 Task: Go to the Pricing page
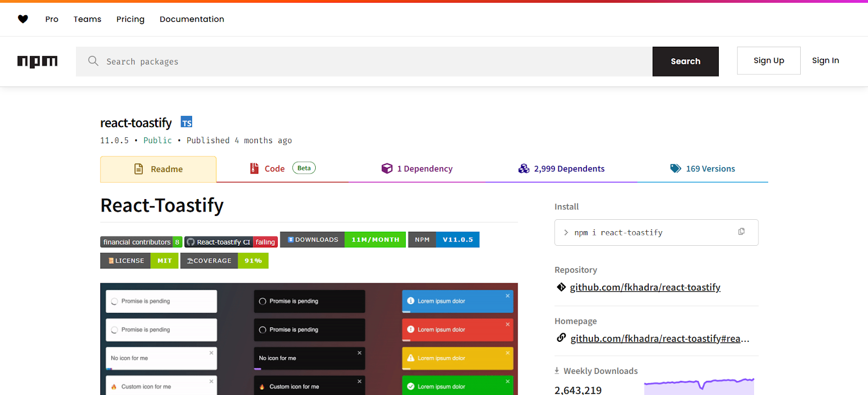[130, 19]
